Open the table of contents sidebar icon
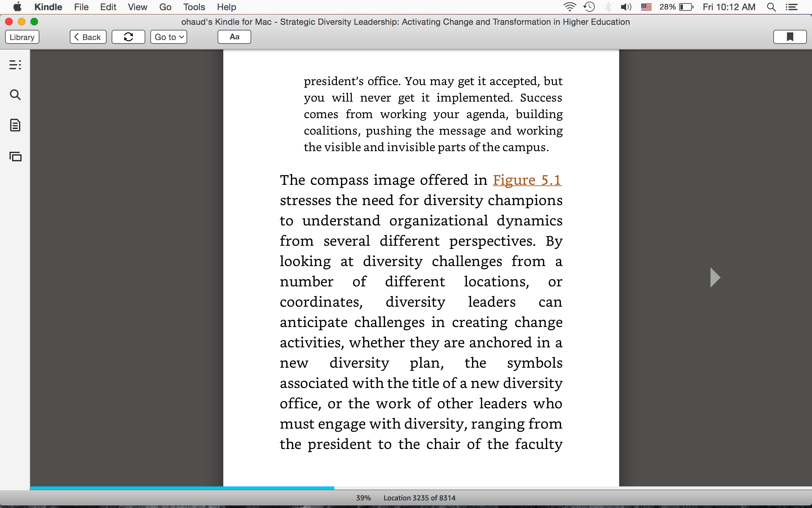Viewport: 812px width, 508px height. pyautogui.click(x=15, y=64)
